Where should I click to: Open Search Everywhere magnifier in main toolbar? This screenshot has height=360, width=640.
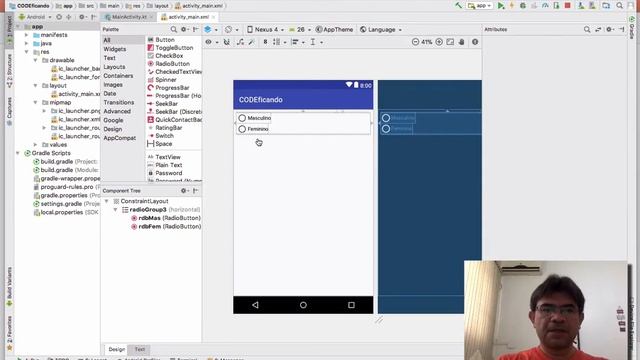point(620,6)
